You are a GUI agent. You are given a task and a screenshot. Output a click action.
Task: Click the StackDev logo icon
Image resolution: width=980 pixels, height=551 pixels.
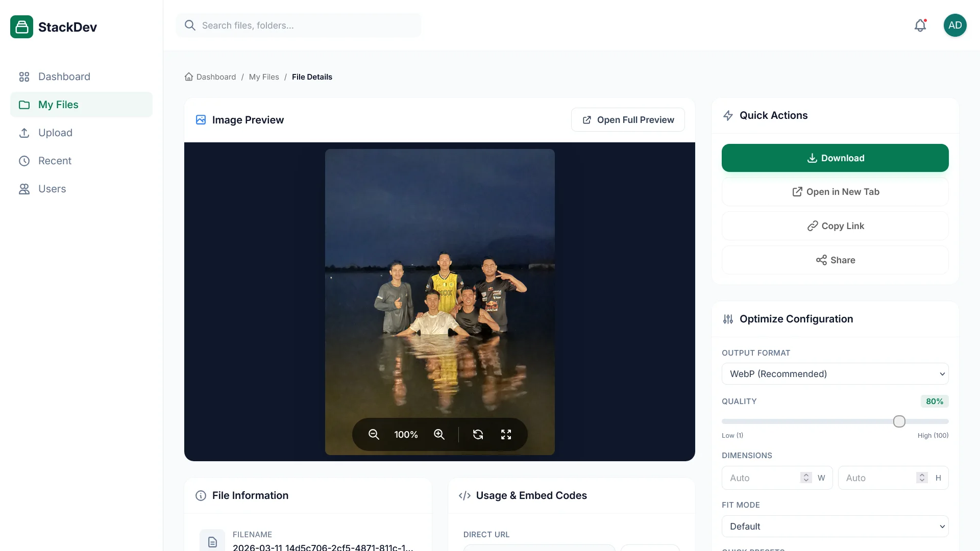(21, 27)
